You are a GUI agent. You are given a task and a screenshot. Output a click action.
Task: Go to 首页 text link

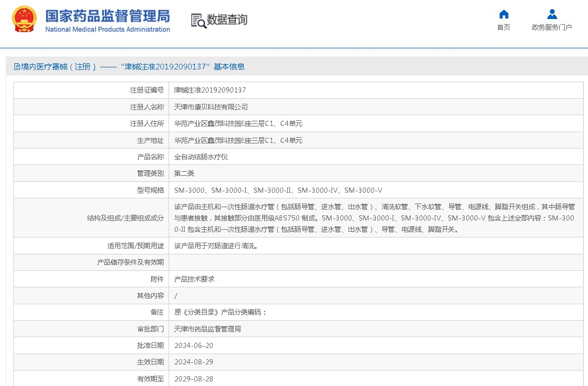tap(504, 27)
